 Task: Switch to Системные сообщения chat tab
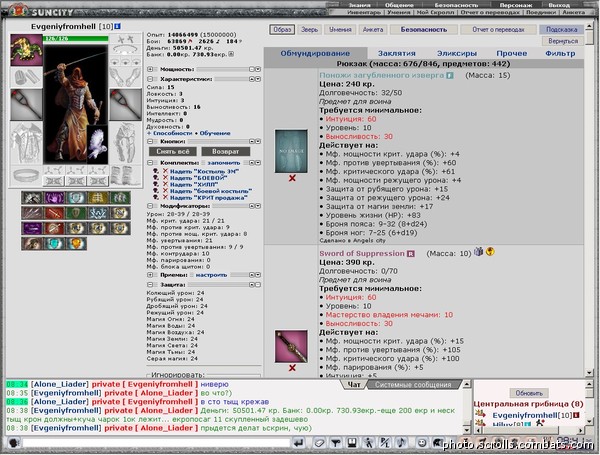coord(413,385)
